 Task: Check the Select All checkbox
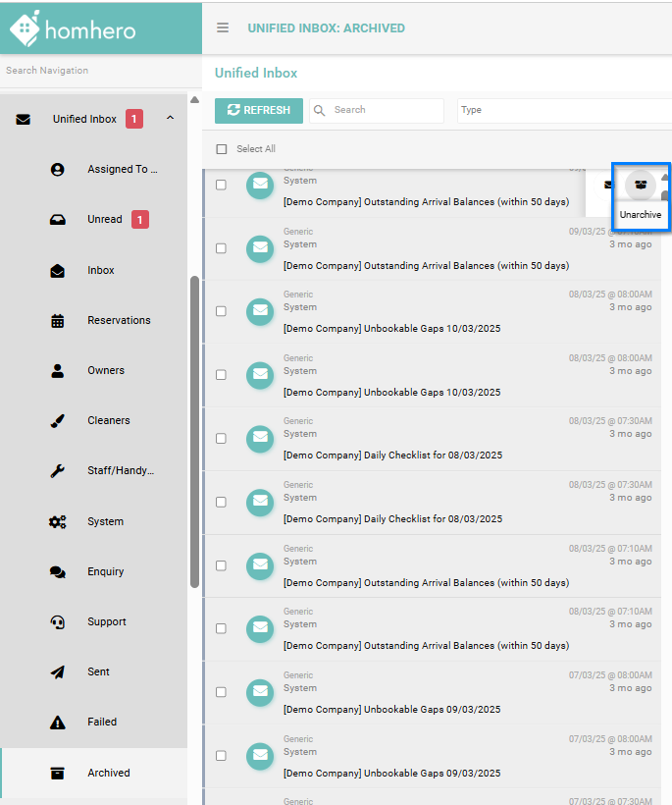pyautogui.click(x=222, y=149)
